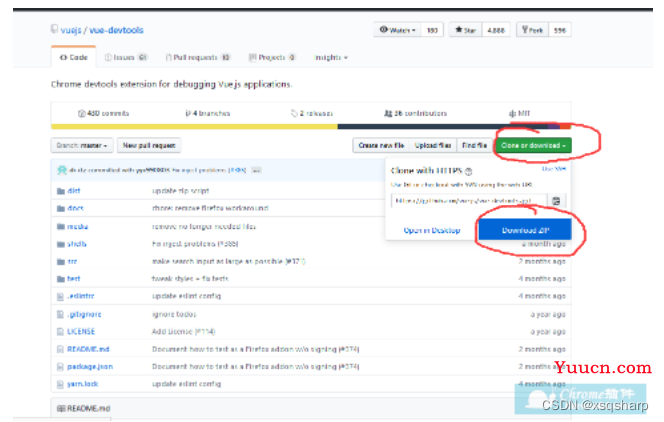664x422 pixels.
Task: Open the package.json file
Action: pos(90,367)
